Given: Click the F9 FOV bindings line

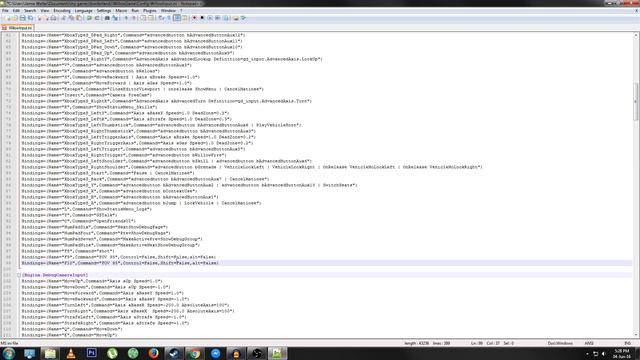Looking at the screenshot, I should [119, 257].
